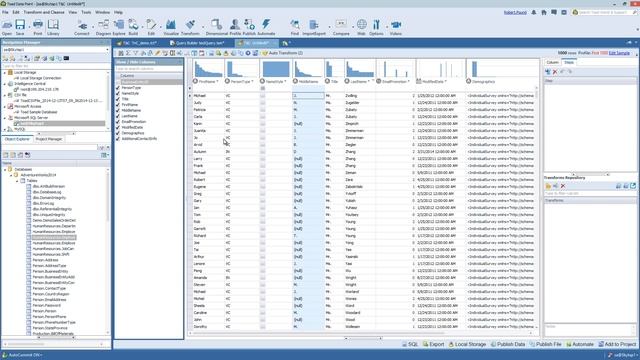Image resolution: width=640 pixels, height=360 pixels.
Task: Open the Visualize tool
Action: pos(171,27)
